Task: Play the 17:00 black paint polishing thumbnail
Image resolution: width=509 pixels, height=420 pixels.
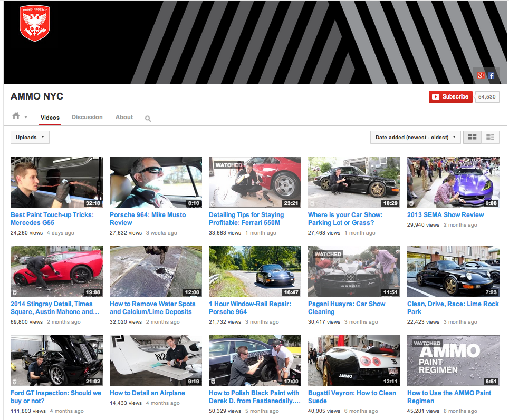Action: tap(255, 360)
